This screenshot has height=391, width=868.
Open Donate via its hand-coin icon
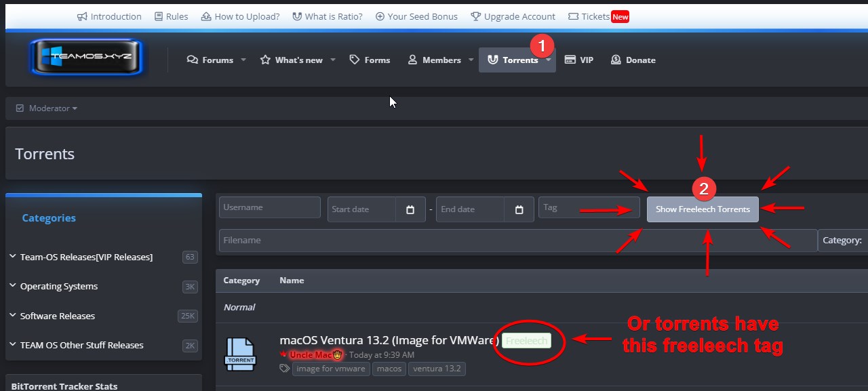coord(616,60)
